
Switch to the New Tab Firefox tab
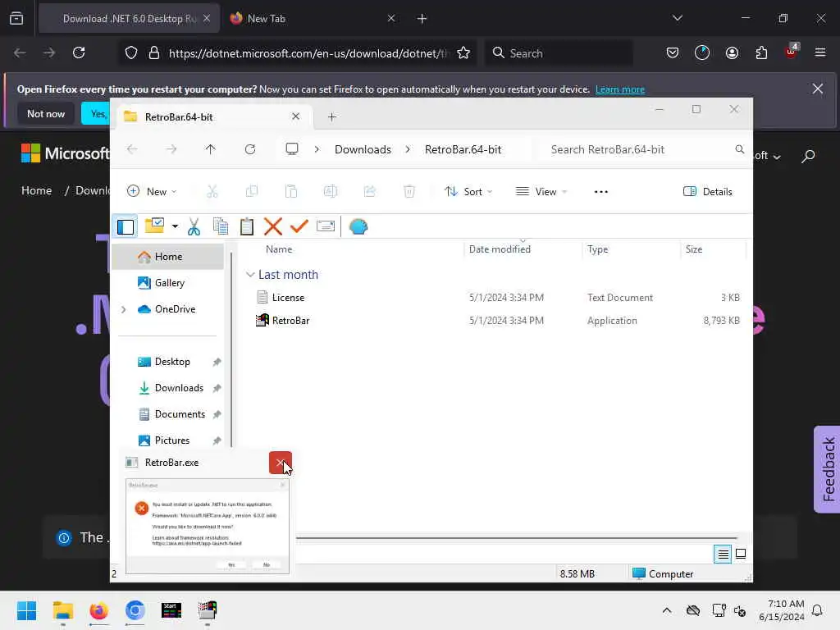coord(313,19)
